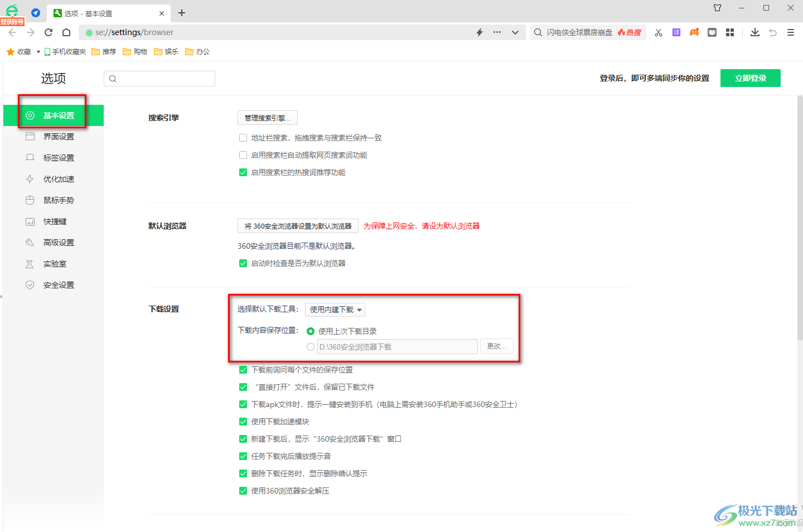Toggle 使用360浏览器安全解压 checkbox
Viewport: 803px width, 532px height.
point(243,491)
